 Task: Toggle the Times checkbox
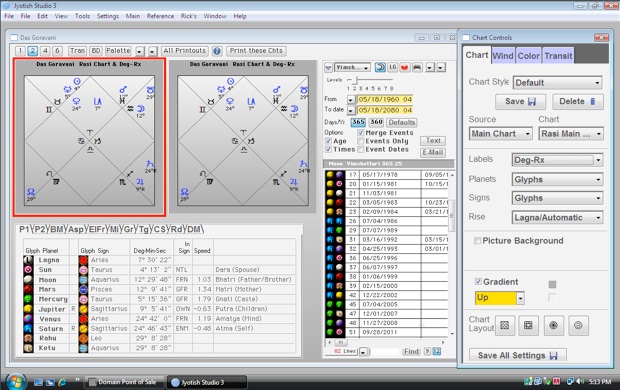coord(328,150)
